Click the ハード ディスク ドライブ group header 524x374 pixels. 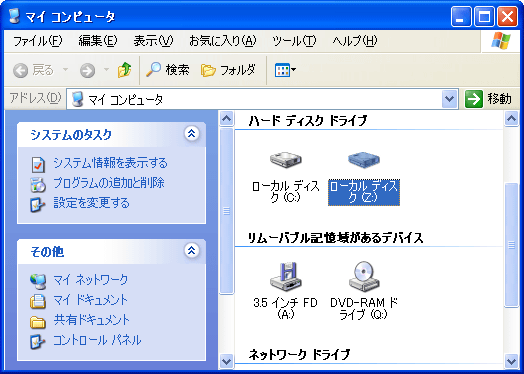[308, 120]
